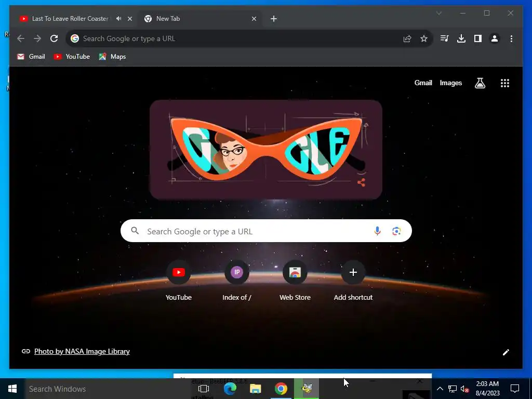Search by image with Google Lens
Screen dimensions: 532x399
[x=396, y=231]
